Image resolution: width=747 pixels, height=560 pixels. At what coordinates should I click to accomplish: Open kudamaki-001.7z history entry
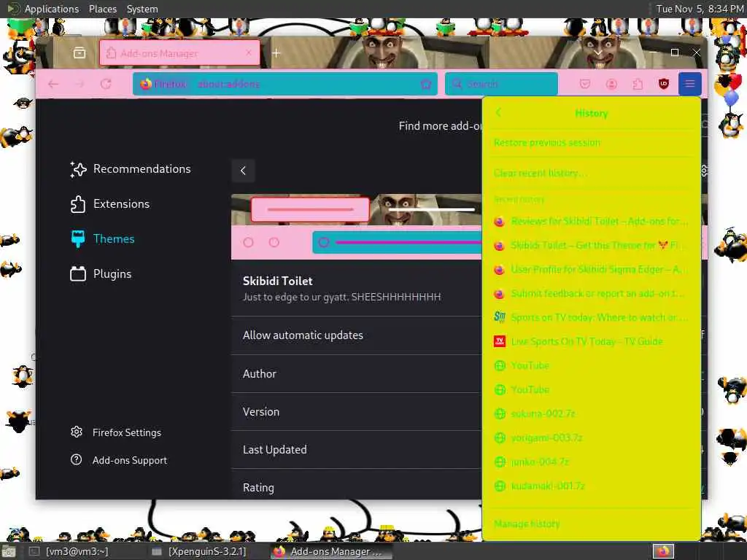[591, 486]
